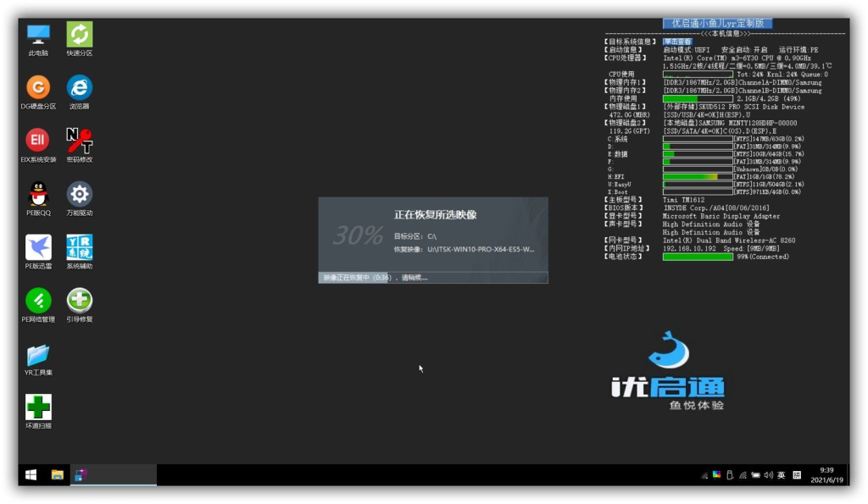Click the 99%(Connected) battery text
Screen dimensions: 868x504
(763, 257)
